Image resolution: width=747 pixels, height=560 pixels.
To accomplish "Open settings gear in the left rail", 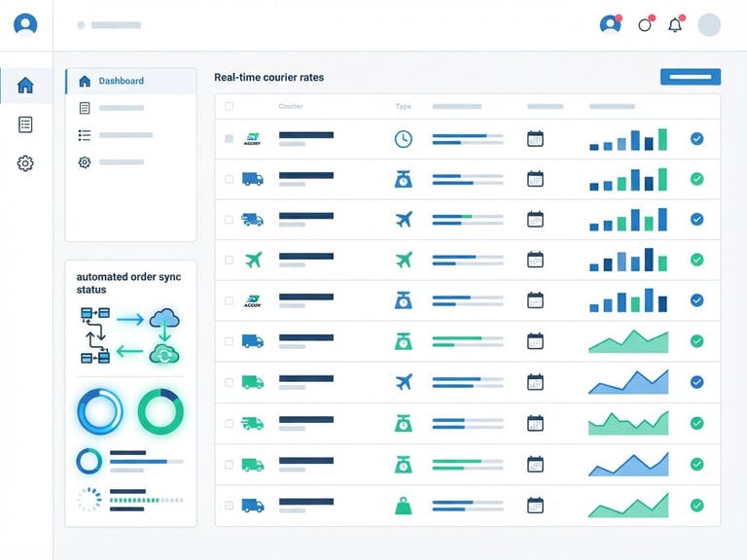I will 25,163.
